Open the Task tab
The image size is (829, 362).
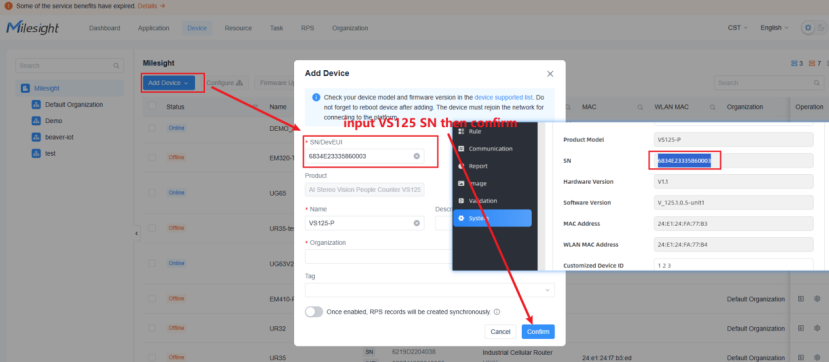tap(277, 28)
